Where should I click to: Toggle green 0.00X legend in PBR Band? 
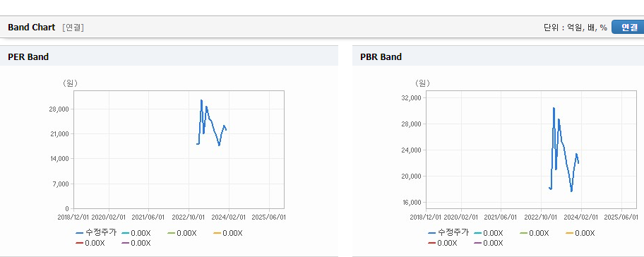point(535,233)
